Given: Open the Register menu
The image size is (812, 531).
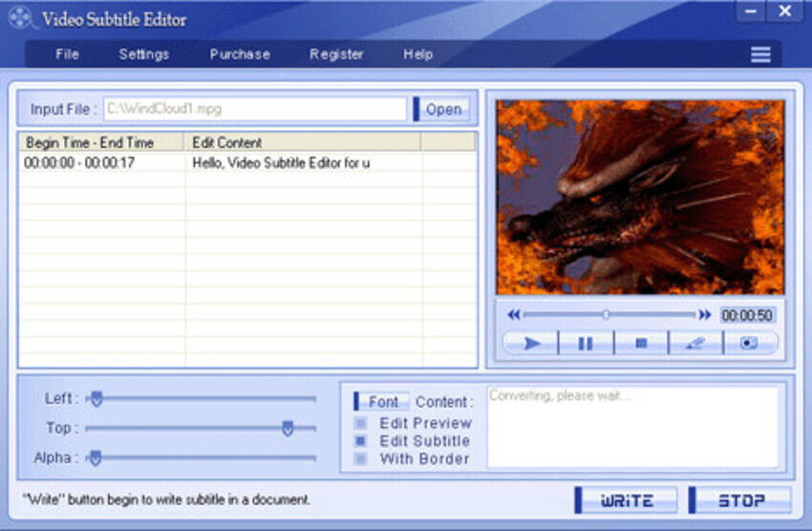Looking at the screenshot, I should 336,54.
